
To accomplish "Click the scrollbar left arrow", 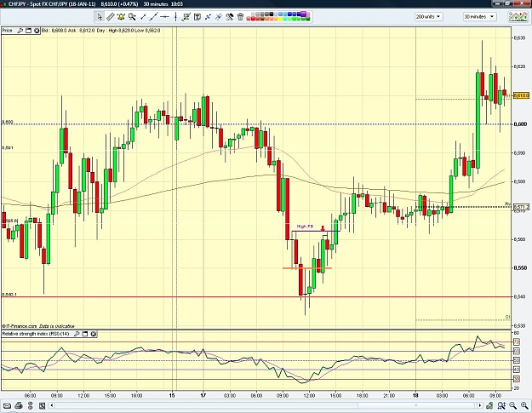I will tap(52, 405).
